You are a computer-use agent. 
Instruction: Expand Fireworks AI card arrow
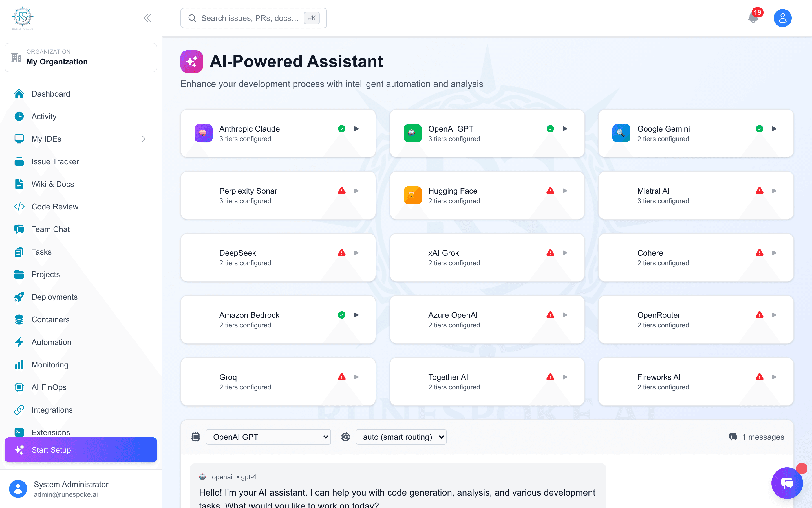click(775, 377)
